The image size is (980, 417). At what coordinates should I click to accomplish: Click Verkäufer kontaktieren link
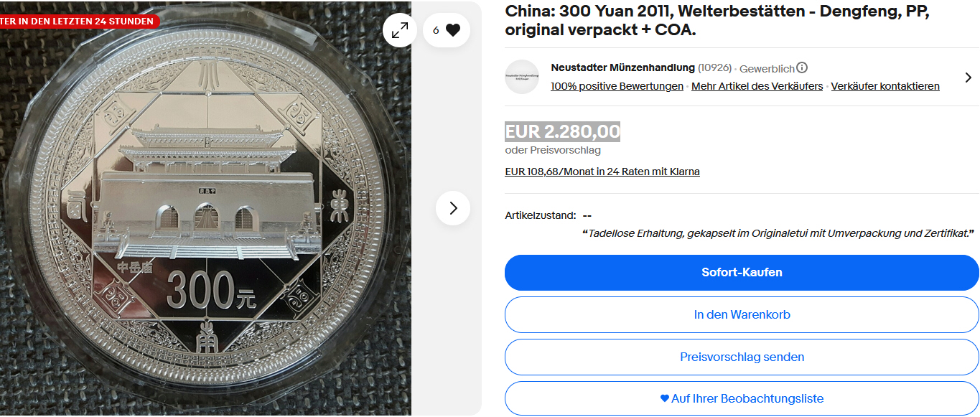pyautogui.click(x=885, y=86)
